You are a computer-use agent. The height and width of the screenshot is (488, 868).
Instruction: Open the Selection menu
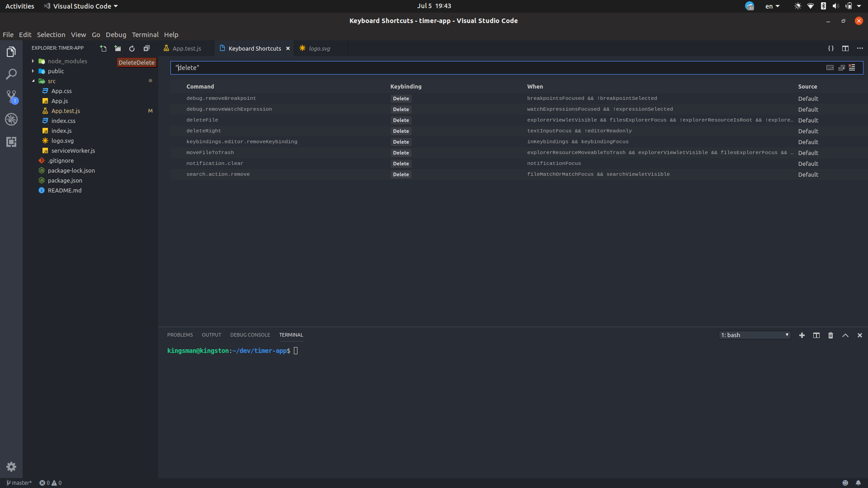51,35
